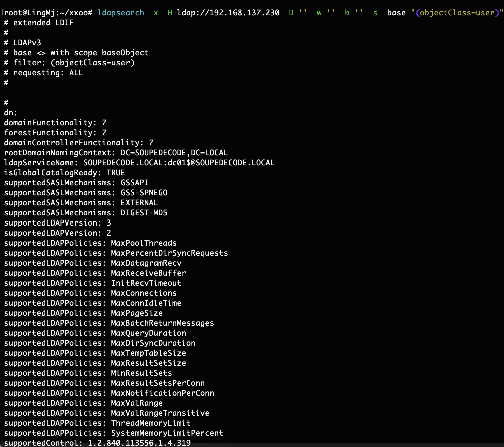Click the "# requesting: ALL" line
The width and height of the screenshot is (504, 447).
(x=43, y=73)
